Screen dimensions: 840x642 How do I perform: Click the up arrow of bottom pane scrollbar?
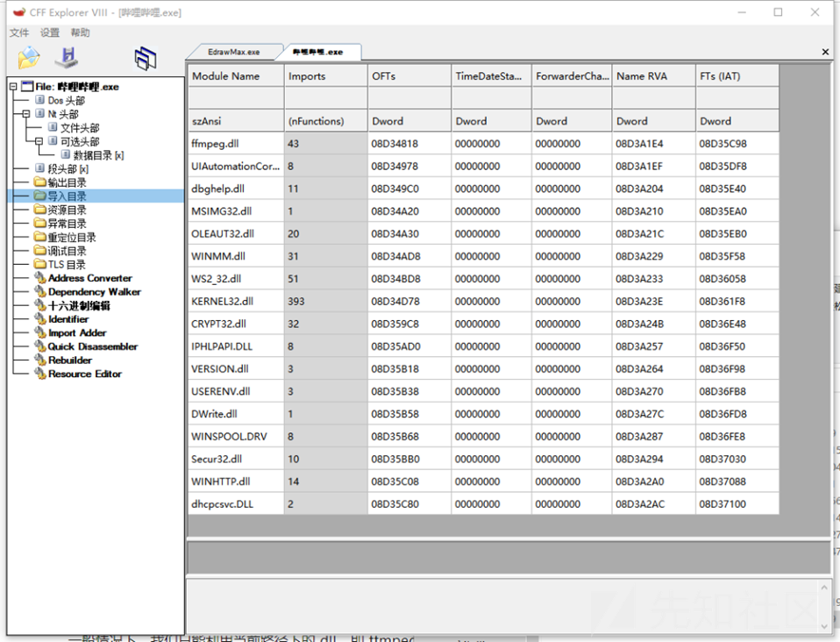coord(824,588)
